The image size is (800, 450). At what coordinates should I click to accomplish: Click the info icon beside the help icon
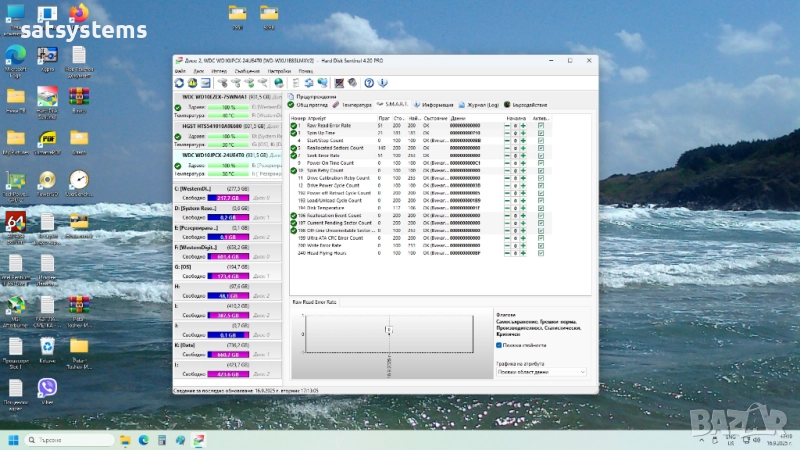[382, 82]
